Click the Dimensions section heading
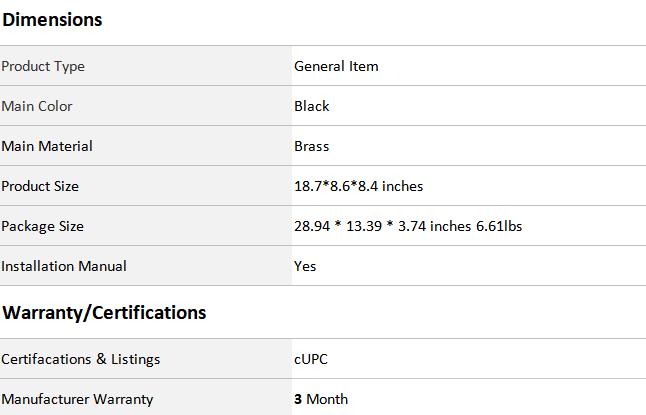Viewport: 646px width, 415px height. click(x=52, y=20)
